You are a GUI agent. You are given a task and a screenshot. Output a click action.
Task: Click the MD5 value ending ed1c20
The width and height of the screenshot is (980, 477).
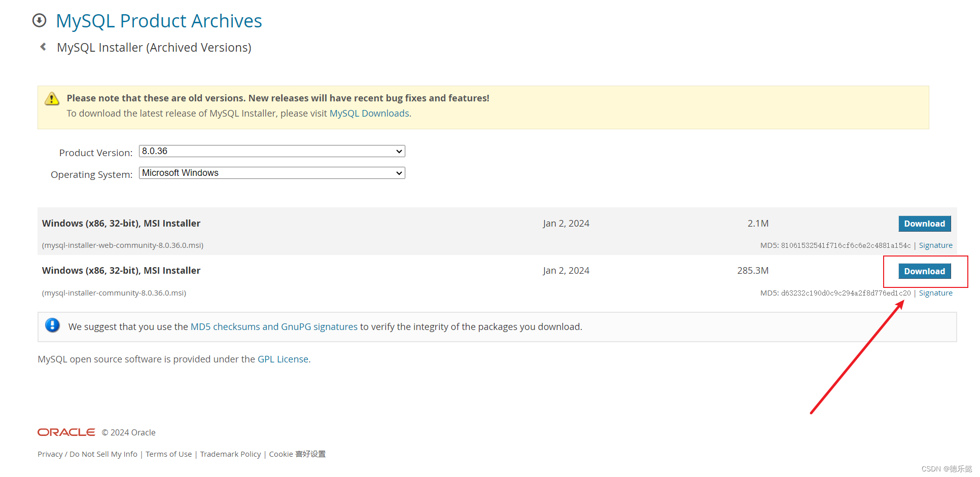tap(846, 293)
